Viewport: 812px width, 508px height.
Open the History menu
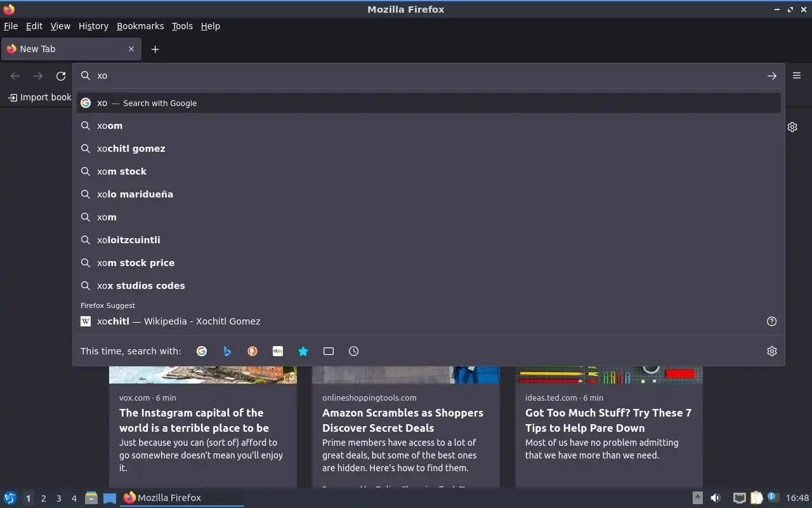point(93,26)
